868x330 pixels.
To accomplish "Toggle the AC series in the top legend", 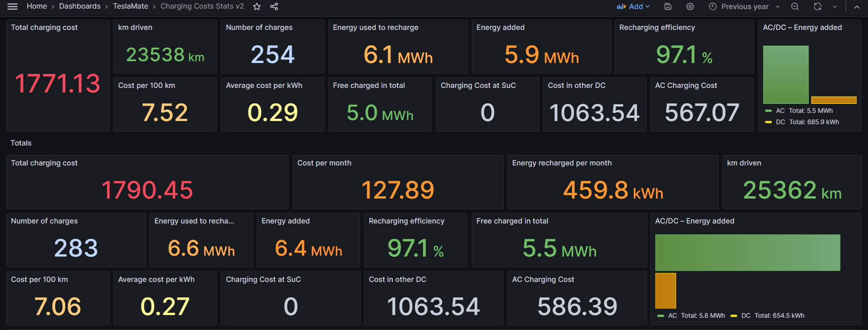I will point(780,111).
